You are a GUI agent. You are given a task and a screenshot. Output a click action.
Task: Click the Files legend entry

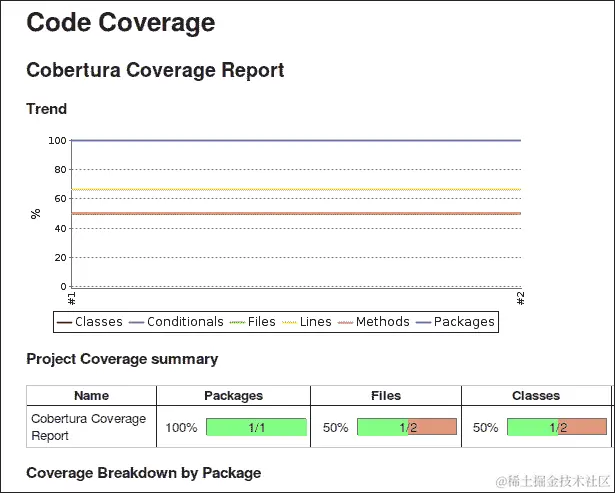coord(252,322)
